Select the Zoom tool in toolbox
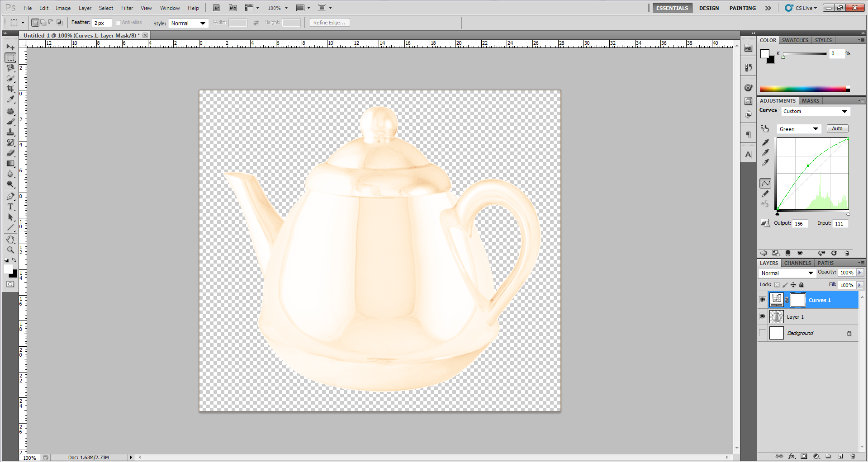Viewport: 868px width, 462px height. 10,250
